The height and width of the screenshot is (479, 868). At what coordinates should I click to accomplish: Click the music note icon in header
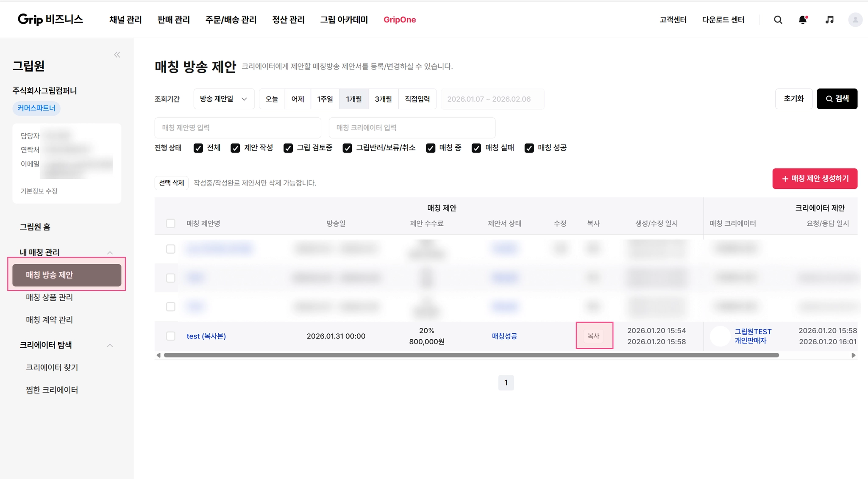[829, 20]
